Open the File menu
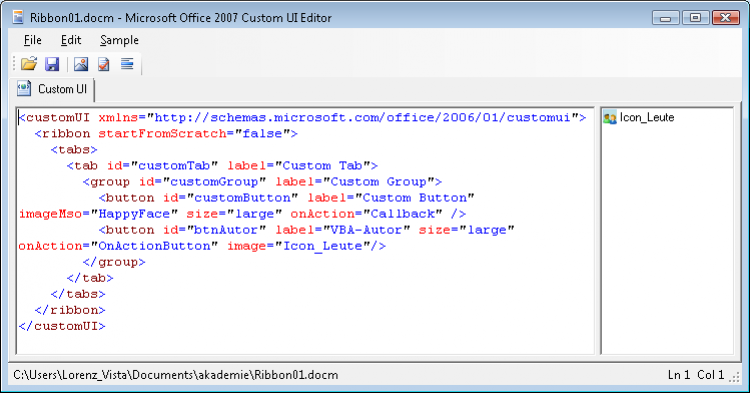The image size is (750, 393). 33,40
